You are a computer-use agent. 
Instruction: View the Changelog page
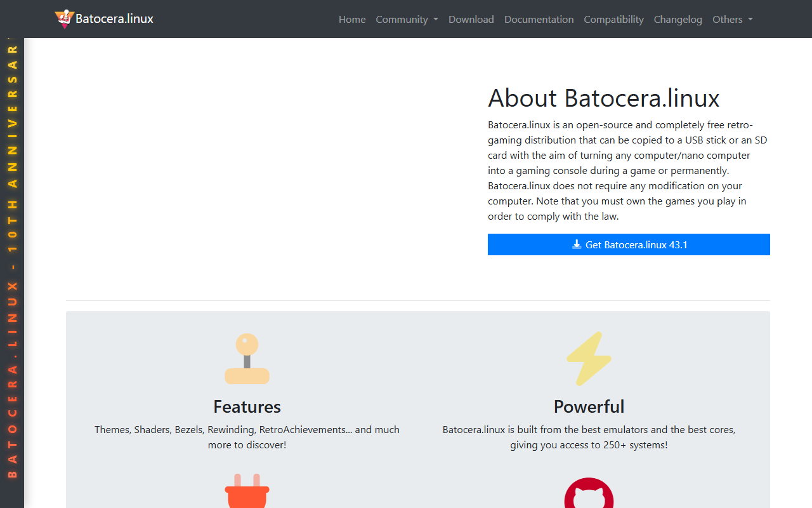pos(678,19)
